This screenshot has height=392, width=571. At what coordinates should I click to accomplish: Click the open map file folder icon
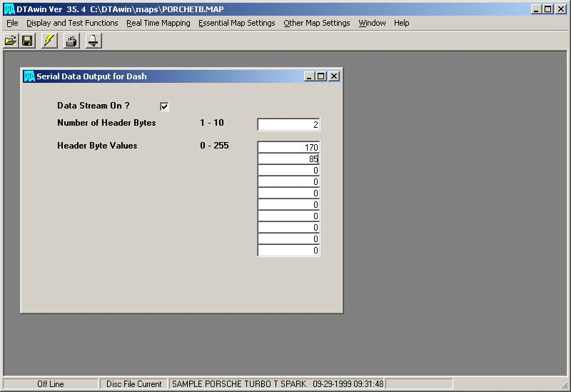(x=11, y=41)
